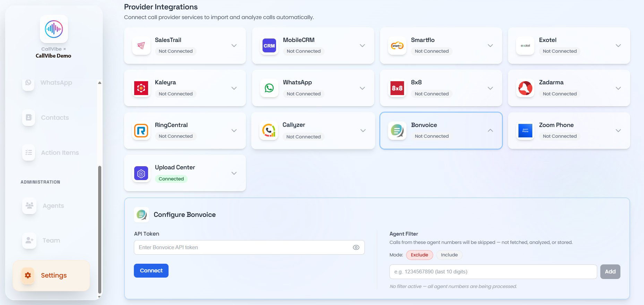Click the Settings gear icon
Image resolution: width=644 pixels, height=305 pixels.
click(28, 276)
